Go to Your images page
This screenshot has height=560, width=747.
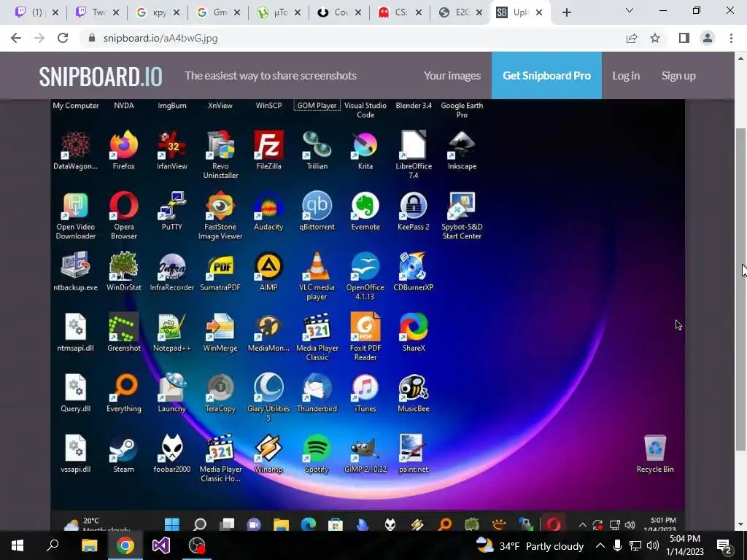452,75
